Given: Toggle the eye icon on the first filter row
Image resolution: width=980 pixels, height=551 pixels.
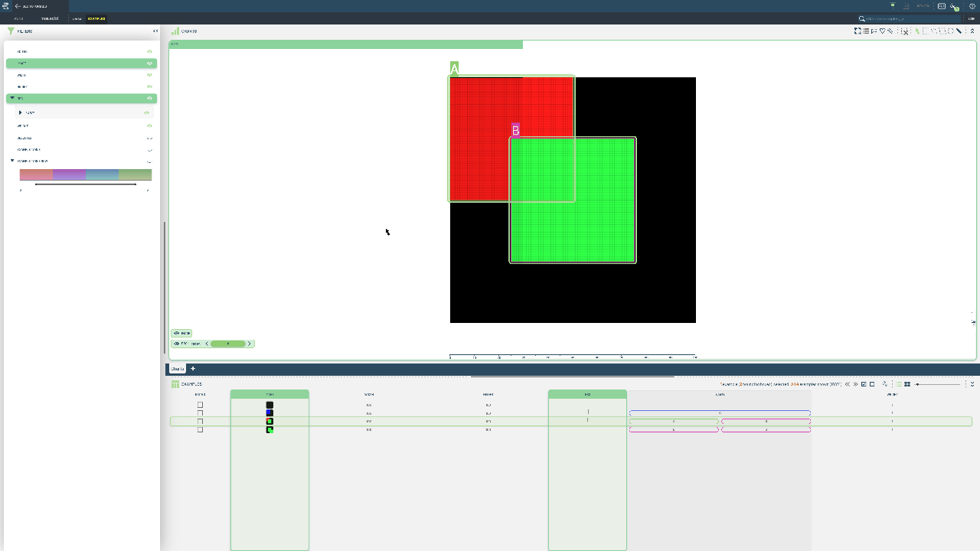Looking at the screenshot, I should (150, 51).
